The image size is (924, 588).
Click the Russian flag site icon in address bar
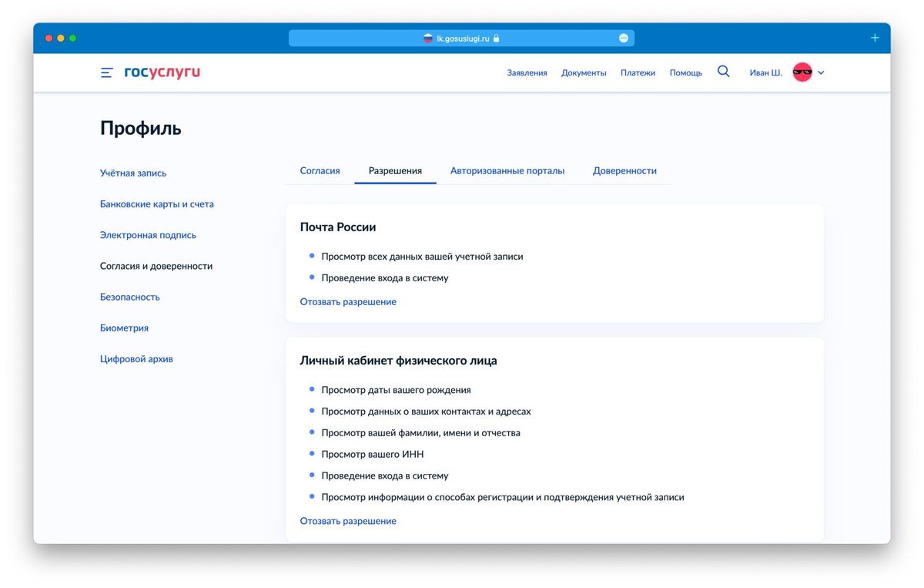(x=428, y=38)
